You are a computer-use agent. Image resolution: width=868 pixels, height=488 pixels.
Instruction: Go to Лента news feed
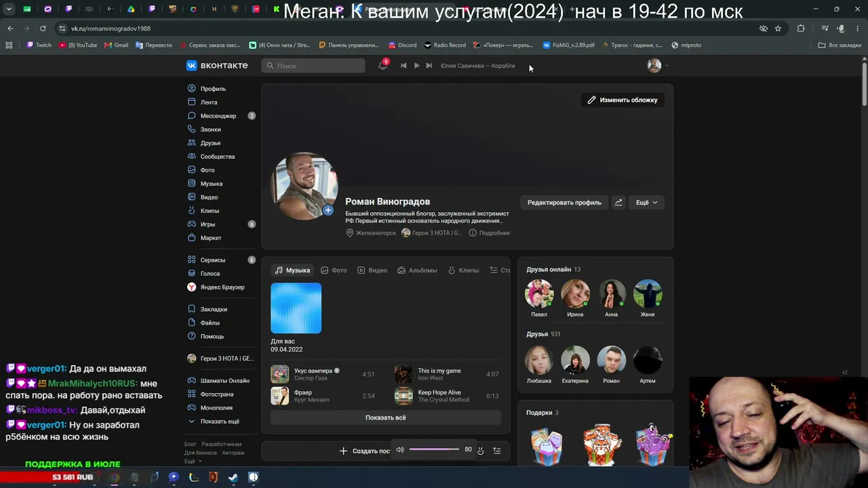point(209,102)
